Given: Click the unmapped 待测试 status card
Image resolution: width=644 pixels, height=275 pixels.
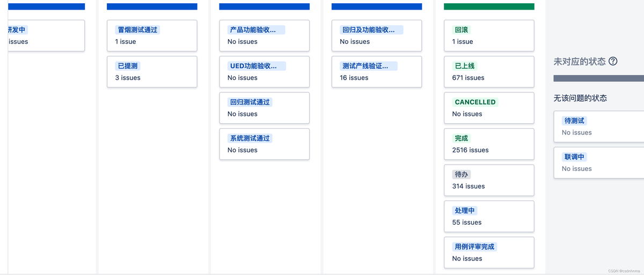Looking at the screenshot, I should (x=598, y=127).
